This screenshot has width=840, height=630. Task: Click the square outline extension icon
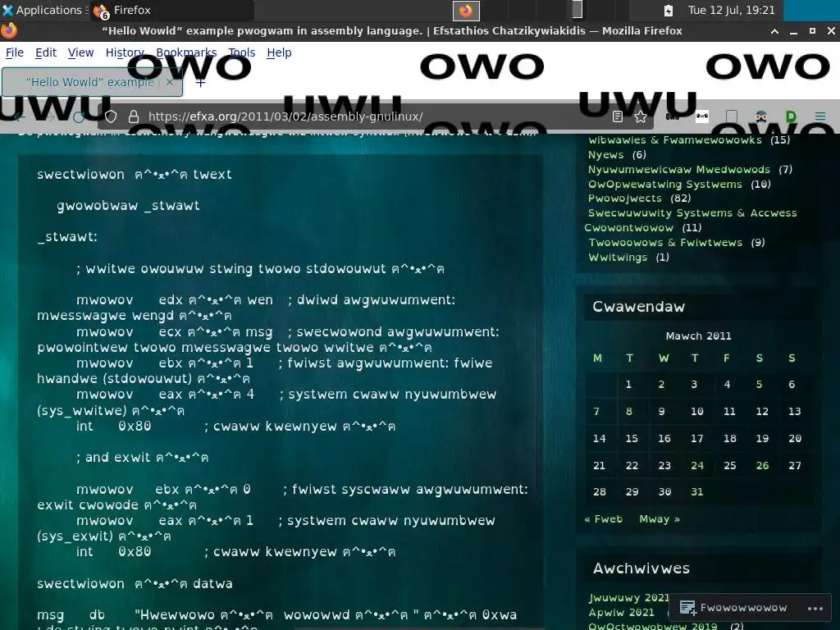[731, 116]
